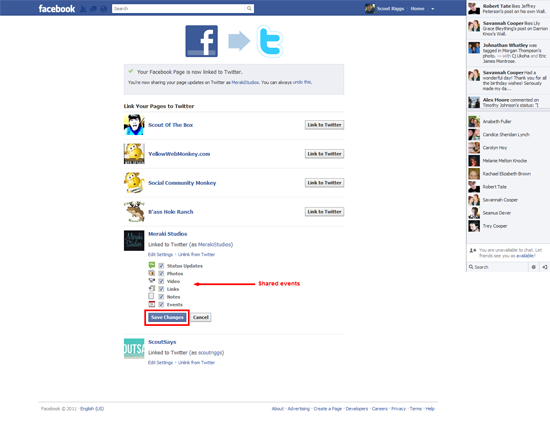Click Edit Settings under ScoutSays
The image size is (550, 427).
click(x=160, y=363)
